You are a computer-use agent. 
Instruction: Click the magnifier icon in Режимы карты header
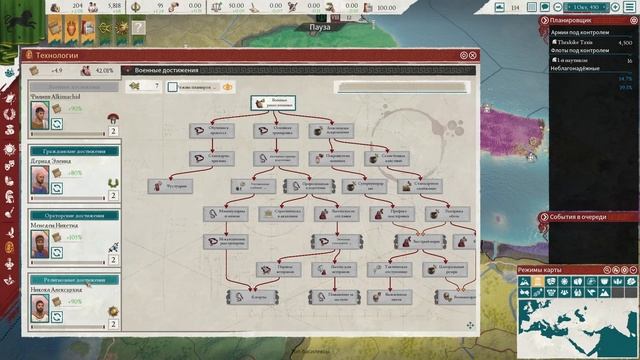click(607, 270)
